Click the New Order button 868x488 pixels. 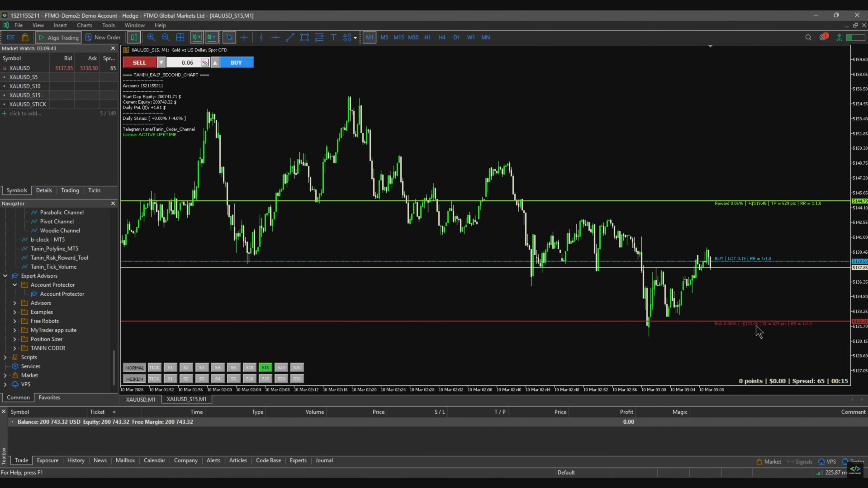coord(103,38)
